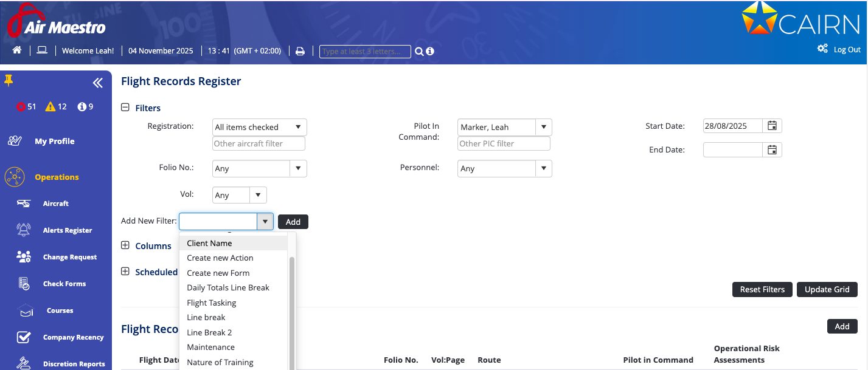Open End Date calendar picker
The width and height of the screenshot is (868, 370).
click(772, 149)
